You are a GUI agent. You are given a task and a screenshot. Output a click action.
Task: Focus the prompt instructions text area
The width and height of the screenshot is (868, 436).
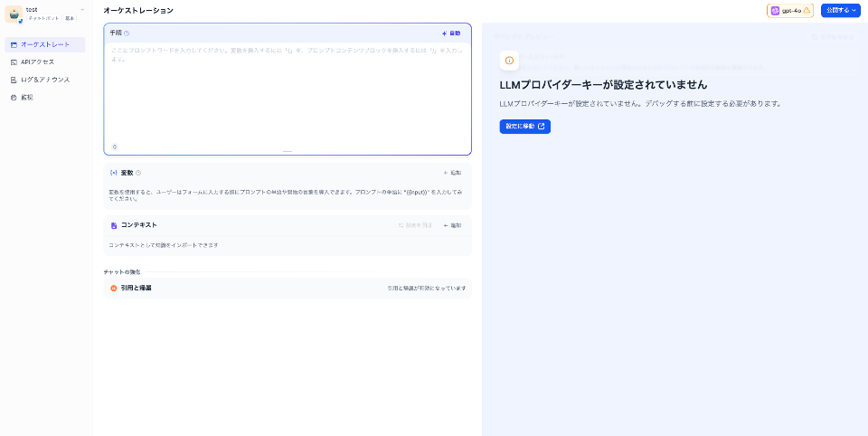288,92
